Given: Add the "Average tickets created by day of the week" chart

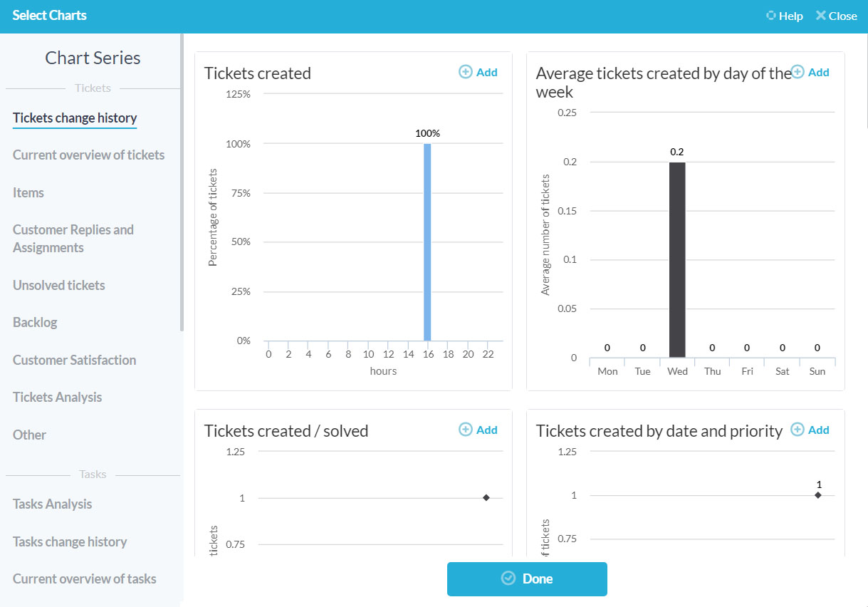Looking at the screenshot, I should pos(810,72).
